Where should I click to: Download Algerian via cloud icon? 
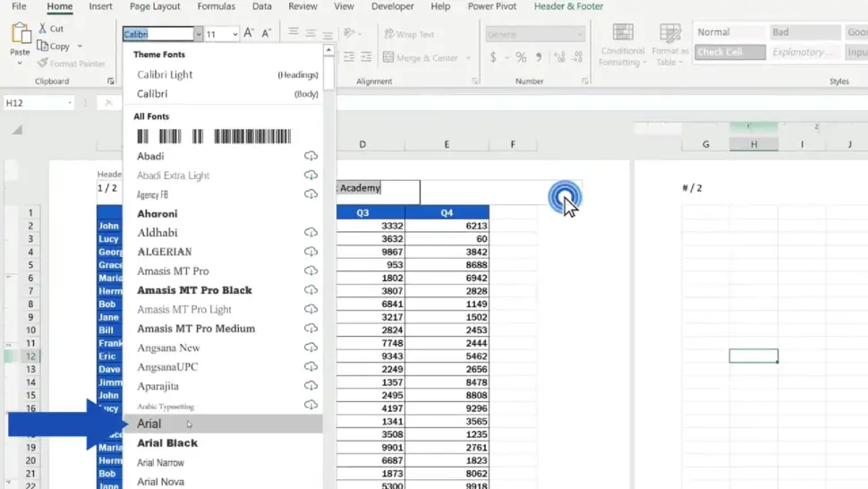click(311, 252)
